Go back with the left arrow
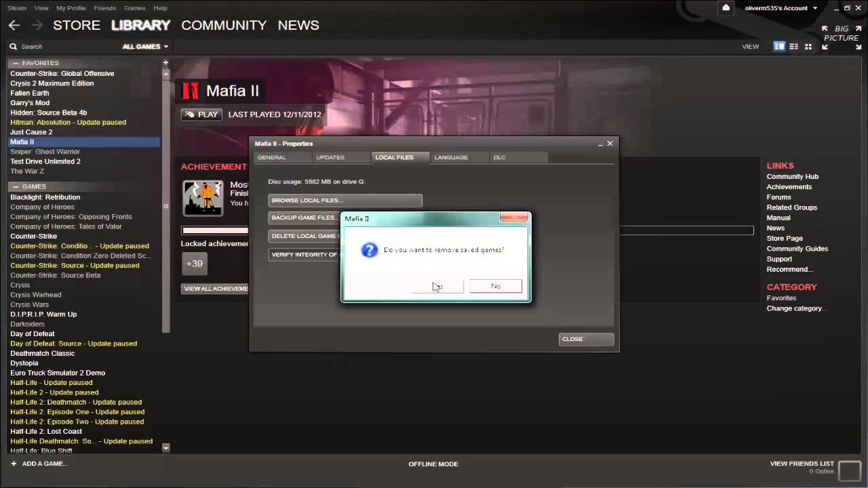This screenshot has width=868, height=488. tap(14, 25)
